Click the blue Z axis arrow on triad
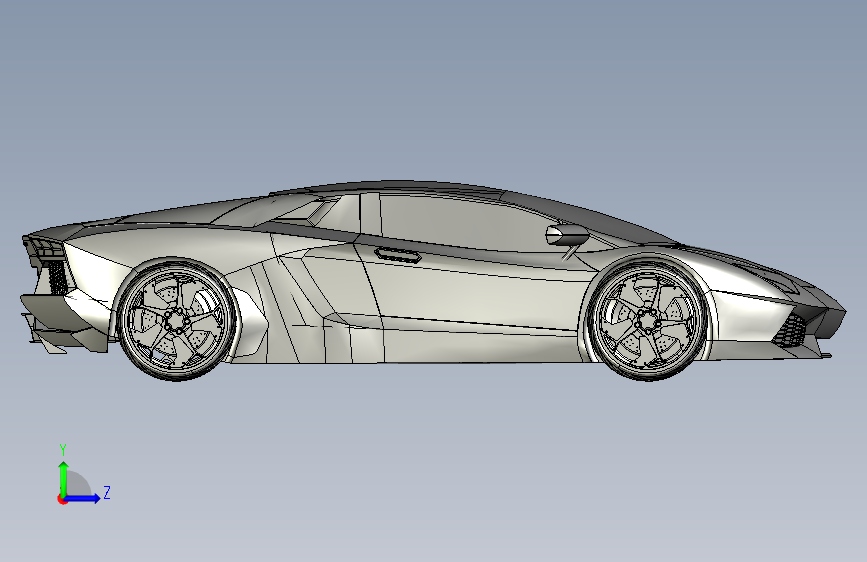The image size is (867, 562). (x=83, y=498)
